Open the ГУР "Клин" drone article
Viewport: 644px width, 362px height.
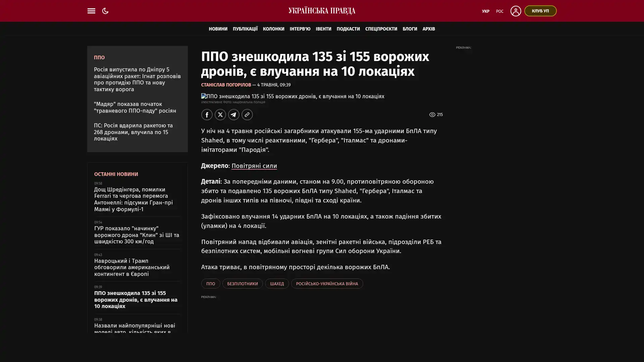pos(137,235)
